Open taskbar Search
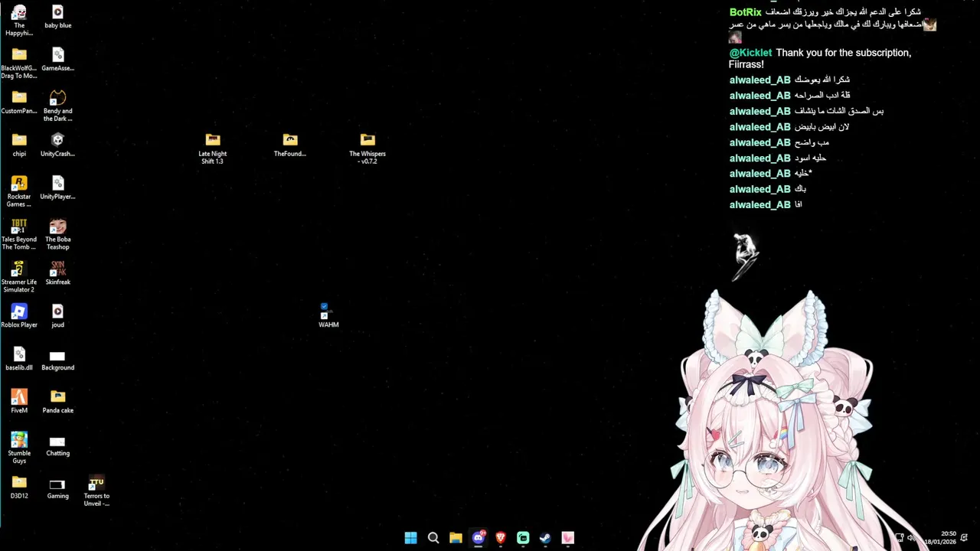Viewport: 980px width, 551px height. [433, 538]
